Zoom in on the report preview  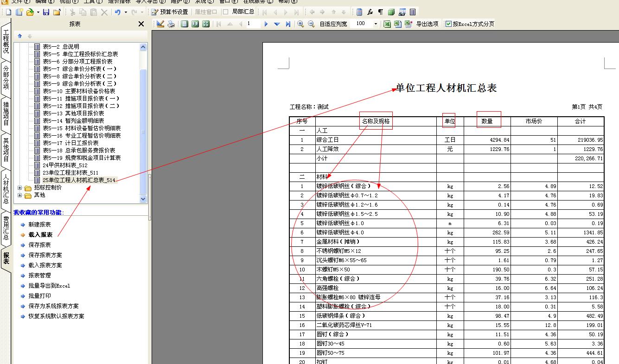click(x=300, y=24)
